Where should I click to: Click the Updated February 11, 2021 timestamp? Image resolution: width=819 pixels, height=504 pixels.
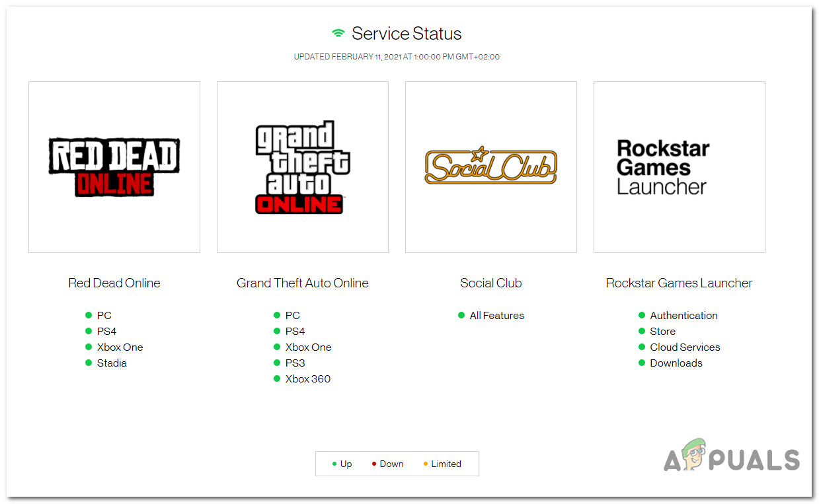(397, 57)
